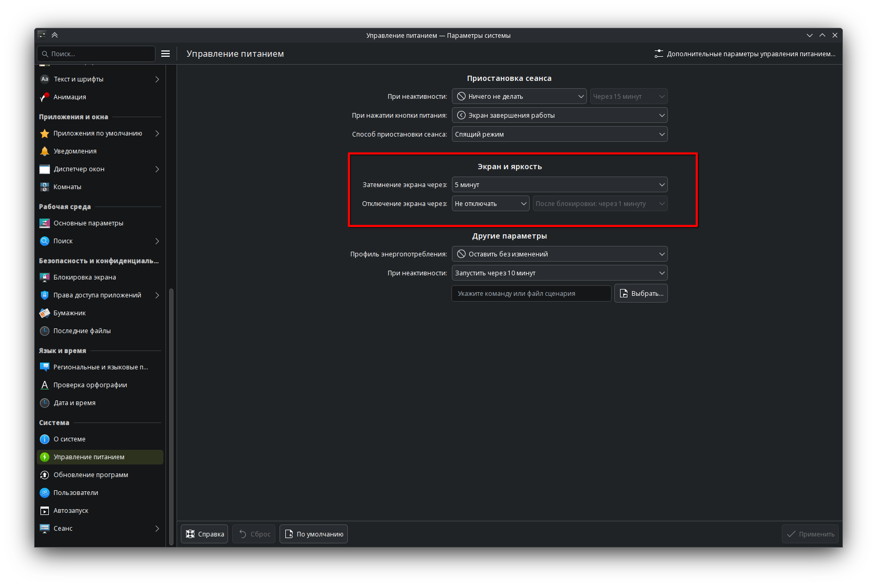Select Автозапуск in the sidebar
The height and width of the screenshot is (588, 877).
tap(71, 511)
